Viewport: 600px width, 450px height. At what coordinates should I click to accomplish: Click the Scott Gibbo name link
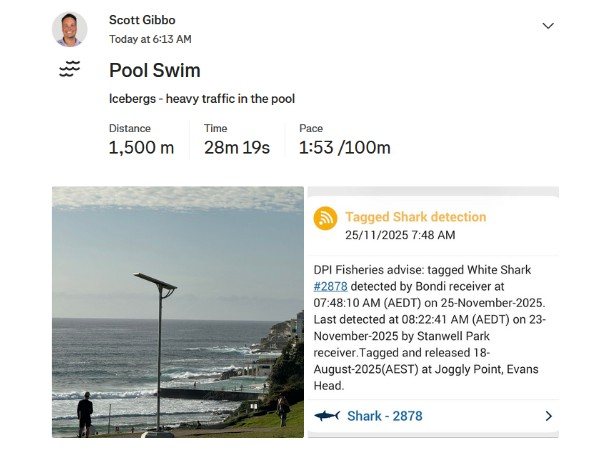click(144, 20)
